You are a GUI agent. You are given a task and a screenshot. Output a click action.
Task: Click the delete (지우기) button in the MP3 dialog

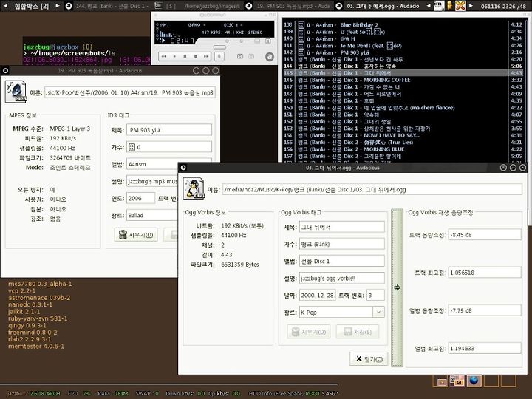click(x=136, y=234)
